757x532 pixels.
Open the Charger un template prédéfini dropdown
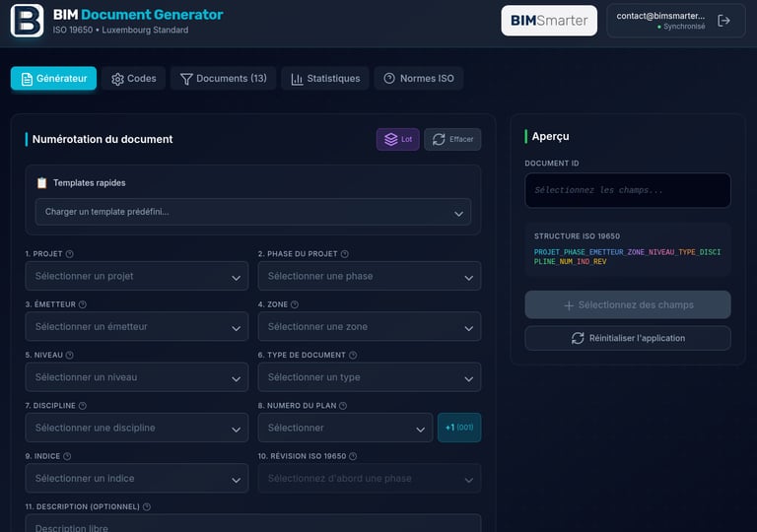point(253,212)
